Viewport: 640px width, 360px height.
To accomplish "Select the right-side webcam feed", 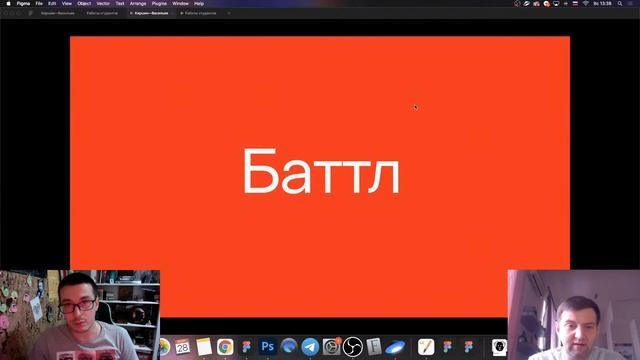I will pyautogui.click(x=573, y=315).
